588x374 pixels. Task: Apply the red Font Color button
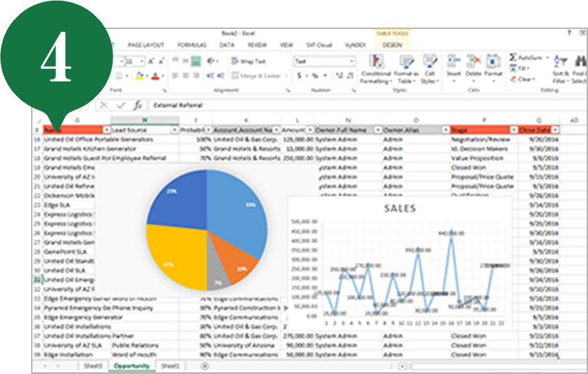tap(155, 76)
